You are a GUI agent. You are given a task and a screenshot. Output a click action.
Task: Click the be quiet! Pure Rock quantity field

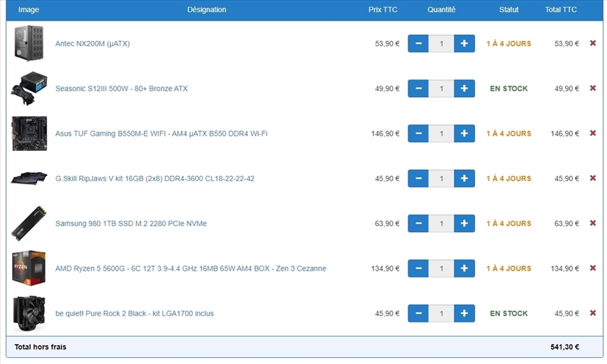coord(442,313)
